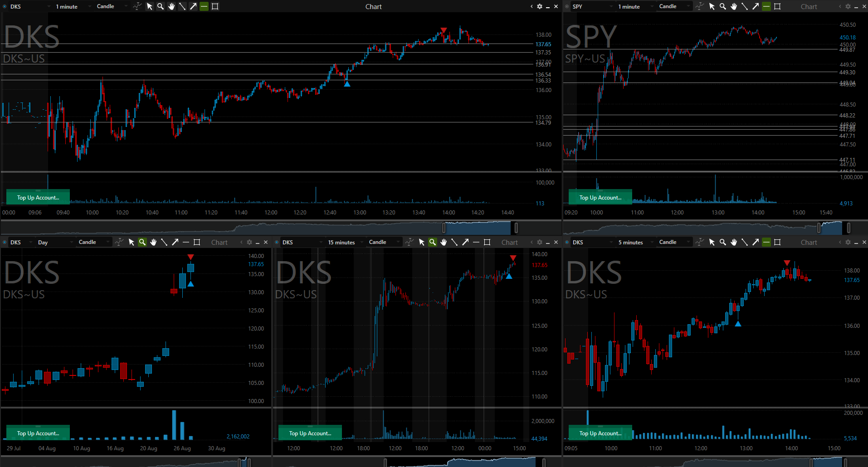Choose the hand pan tool in DKS Day chart
The width and height of the screenshot is (868, 467).
[153, 242]
